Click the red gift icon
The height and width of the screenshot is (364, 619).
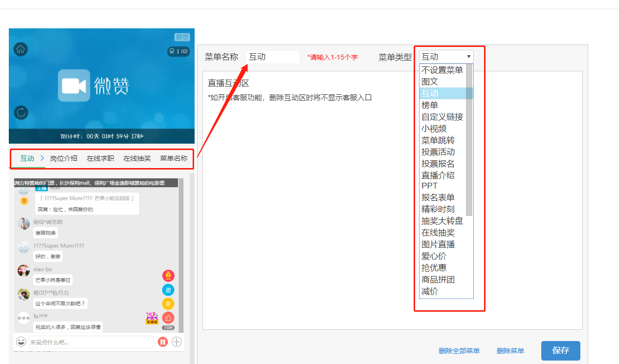click(163, 342)
